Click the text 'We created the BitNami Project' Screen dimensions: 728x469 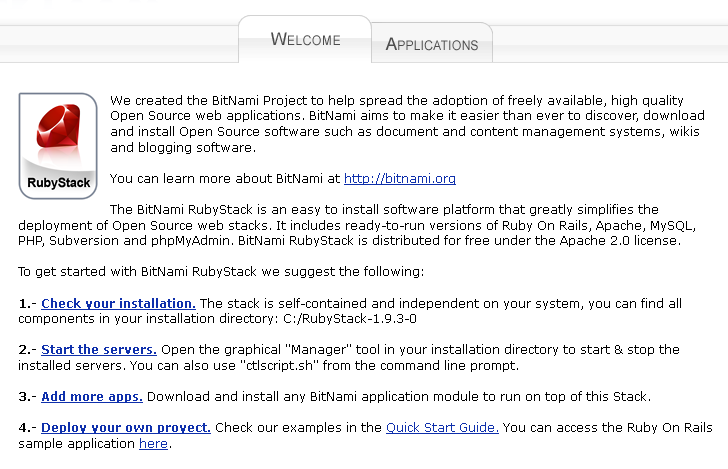coord(208,100)
